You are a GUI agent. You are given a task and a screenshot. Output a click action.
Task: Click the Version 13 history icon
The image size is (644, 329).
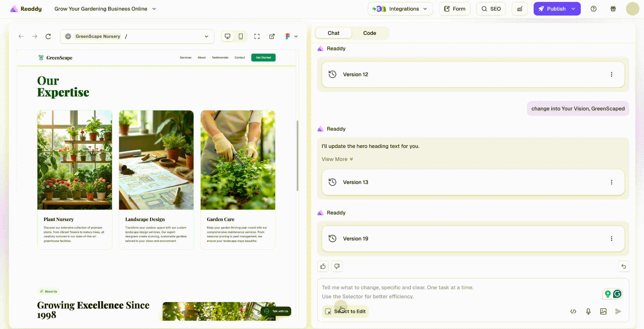click(x=333, y=182)
